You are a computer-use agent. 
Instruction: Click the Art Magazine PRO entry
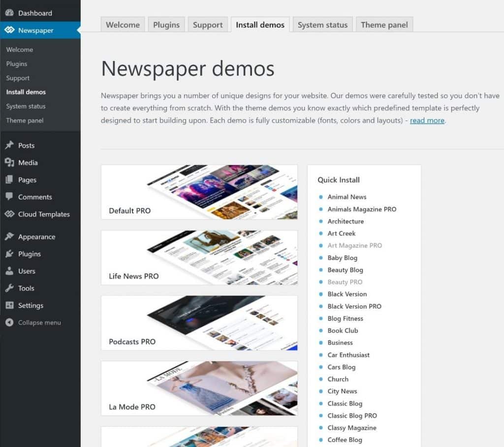(x=355, y=245)
